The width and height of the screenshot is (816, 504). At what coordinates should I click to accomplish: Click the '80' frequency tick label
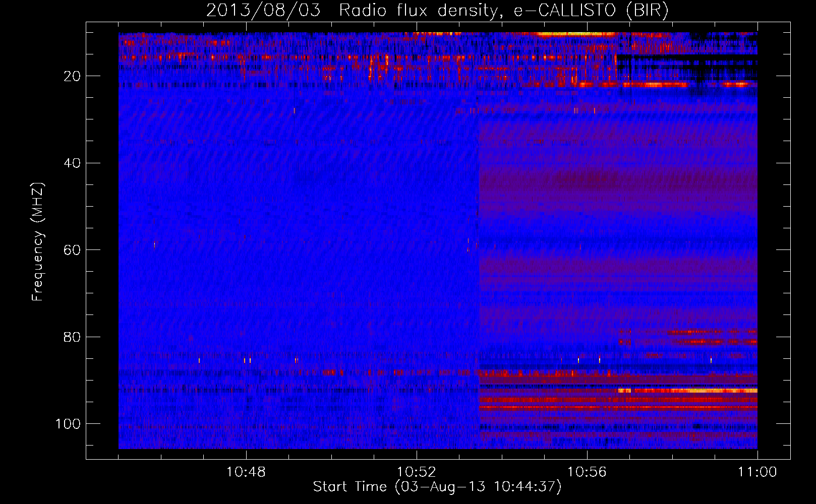pos(72,337)
